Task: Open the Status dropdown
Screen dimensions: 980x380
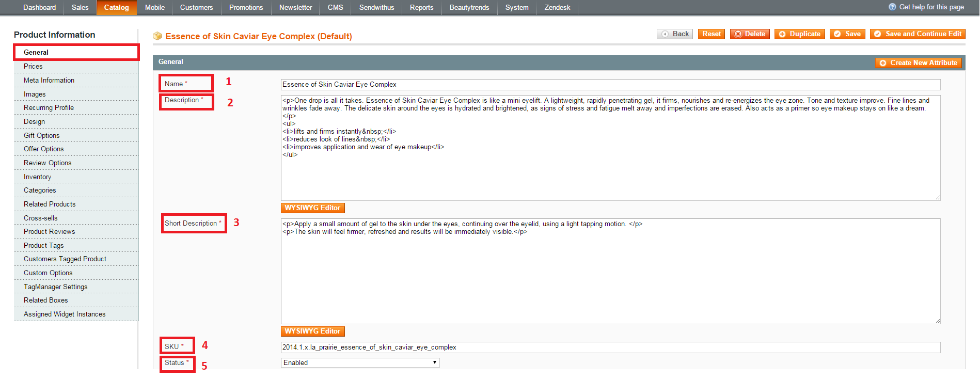Action: [x=360, y=363]
